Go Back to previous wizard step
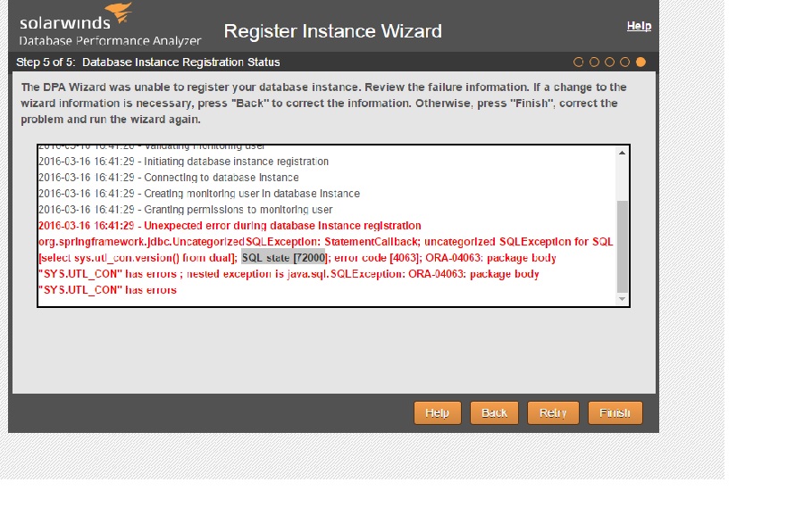Screen dimensions: 795x532 [x=494, y=413]
